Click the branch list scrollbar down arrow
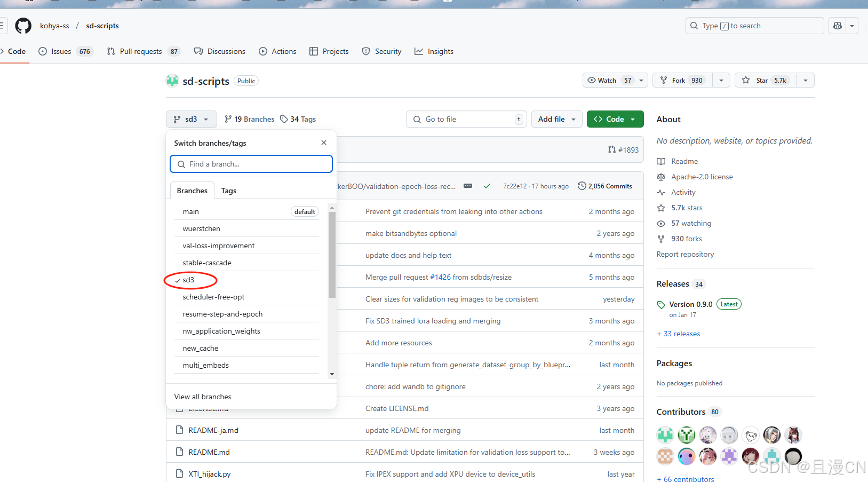The height and width of the screenshot is (482, 868). point(332,374)
